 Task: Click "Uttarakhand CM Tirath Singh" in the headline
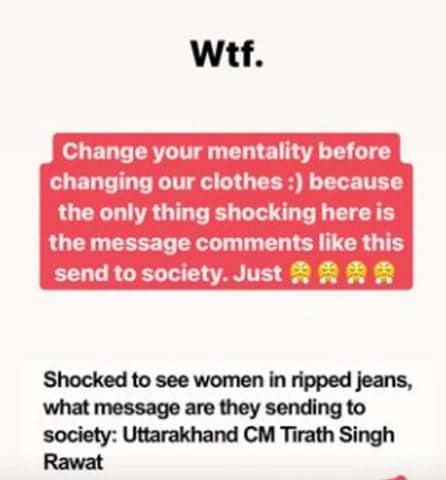click(258, 435)
